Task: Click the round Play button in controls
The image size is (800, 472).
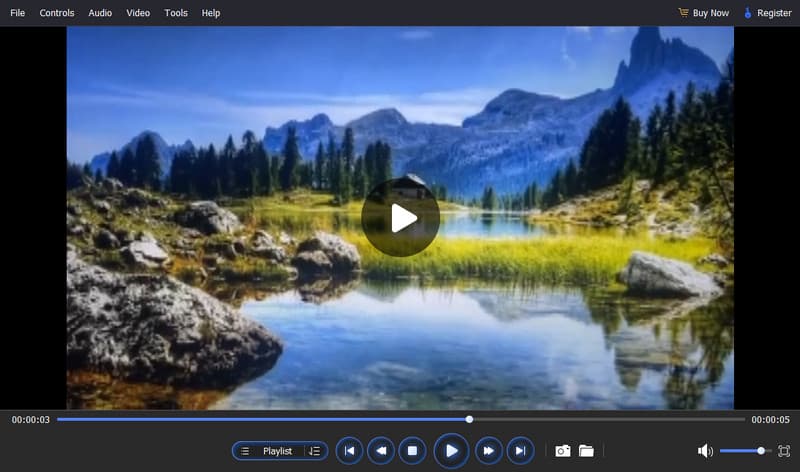Action: tap(451, 451)
